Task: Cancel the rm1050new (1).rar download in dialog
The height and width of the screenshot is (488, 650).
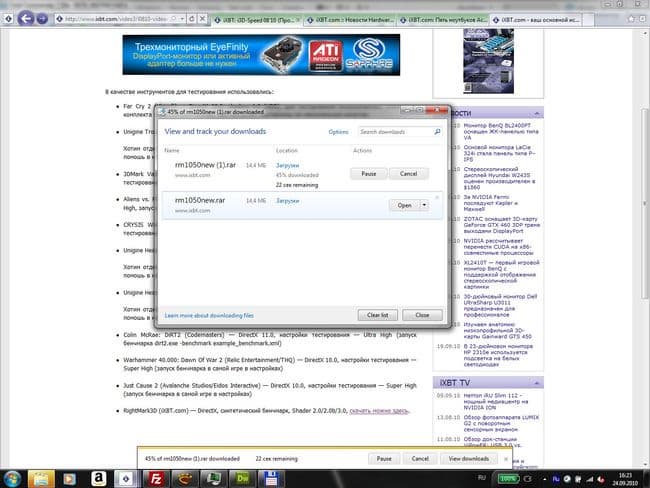Action: tap(408, 174)
